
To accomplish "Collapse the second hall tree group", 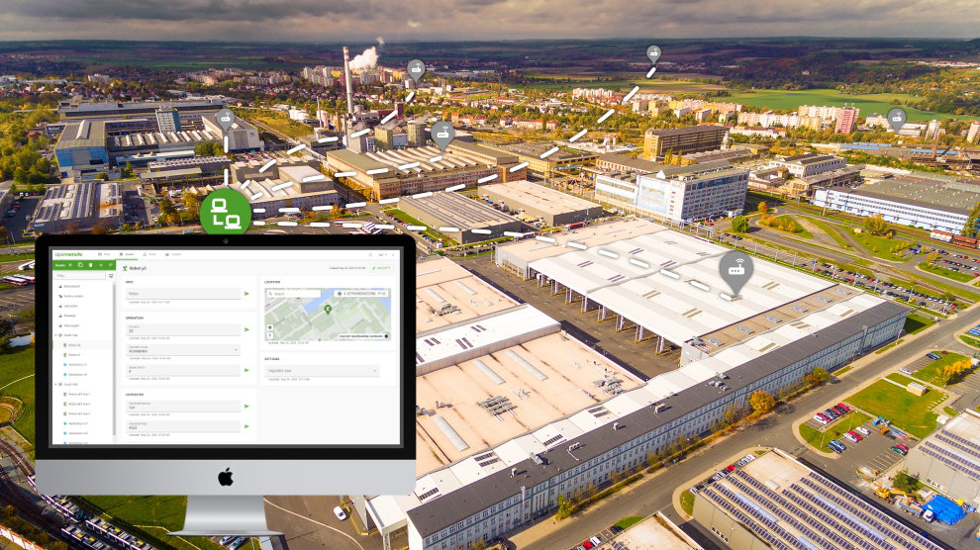I will 55,384.
